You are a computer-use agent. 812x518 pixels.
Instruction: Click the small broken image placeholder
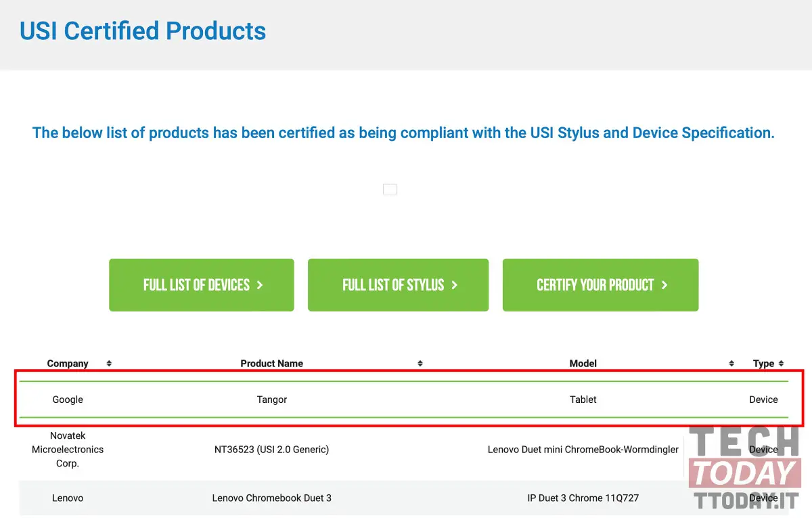(390, 190)
